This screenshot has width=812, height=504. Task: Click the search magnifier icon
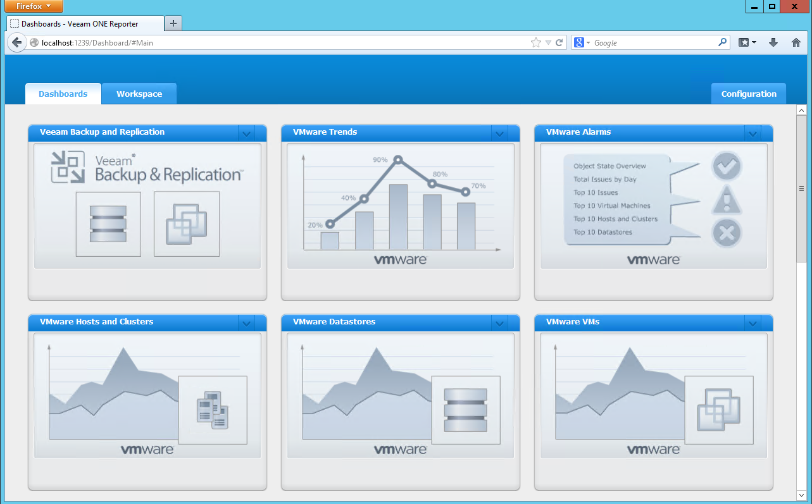pyautogui.click(x=723, y=43)
